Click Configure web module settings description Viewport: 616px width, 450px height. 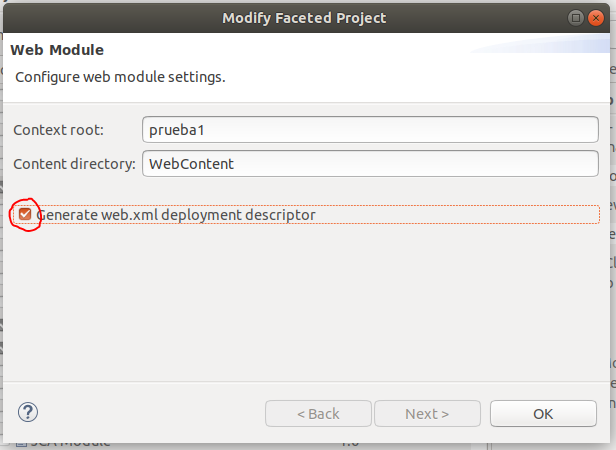coord(120,77)
